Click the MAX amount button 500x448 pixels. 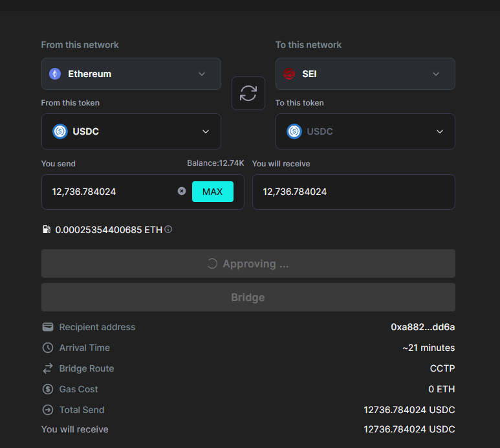click(x=213, y=192)
